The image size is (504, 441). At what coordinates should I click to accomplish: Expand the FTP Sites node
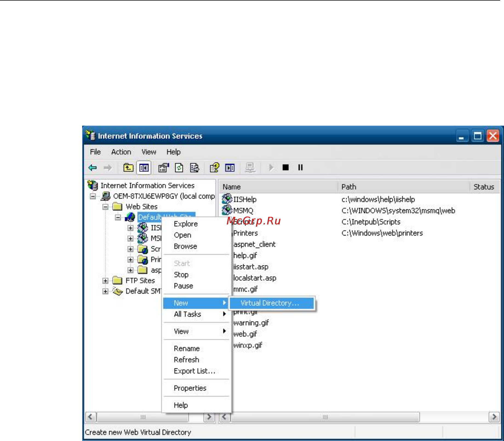pyautogui.click(x=105, y=281)
